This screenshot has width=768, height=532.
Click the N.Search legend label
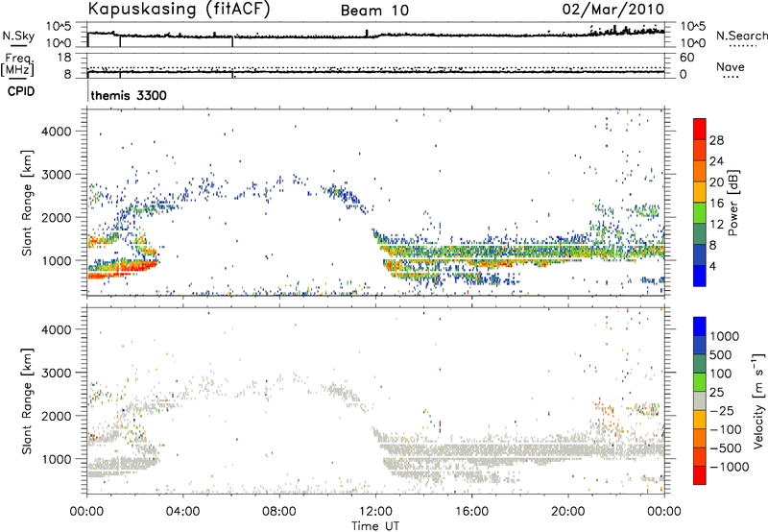[742, 36]
